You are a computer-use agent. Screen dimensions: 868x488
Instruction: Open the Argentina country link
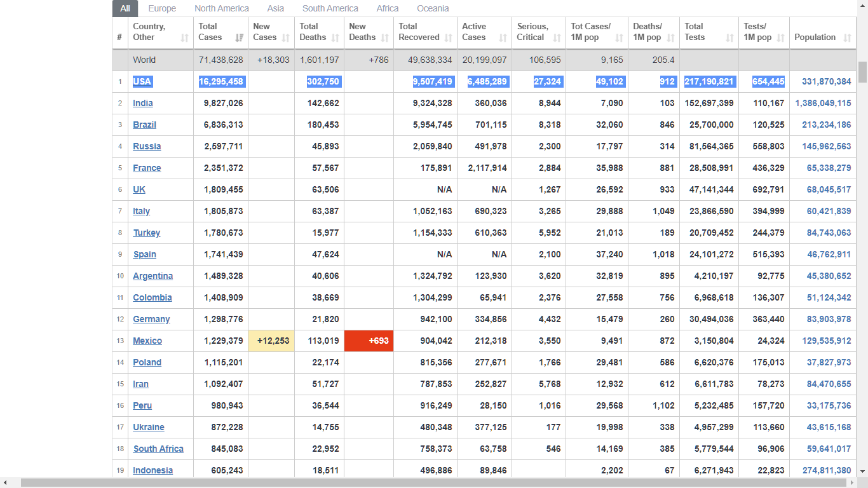[x=153, y=276]
